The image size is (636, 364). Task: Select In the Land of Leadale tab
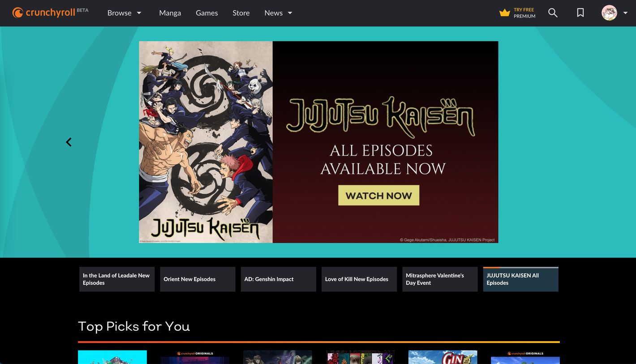(x=117, y=279)
